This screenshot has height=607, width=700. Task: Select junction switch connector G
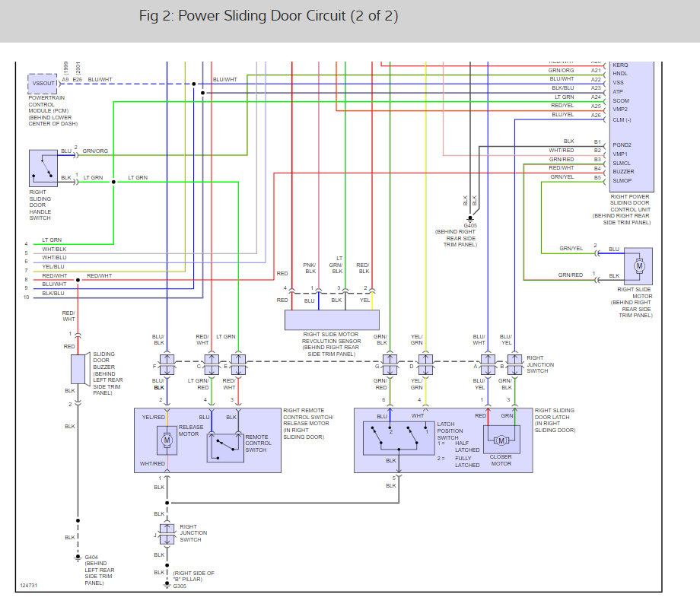[390, 364]
